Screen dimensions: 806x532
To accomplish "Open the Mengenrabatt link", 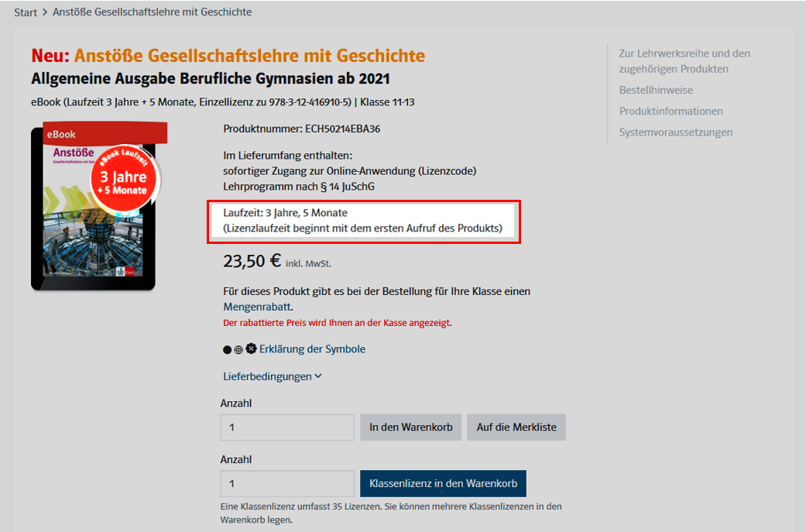I will (x=257, y=307).
